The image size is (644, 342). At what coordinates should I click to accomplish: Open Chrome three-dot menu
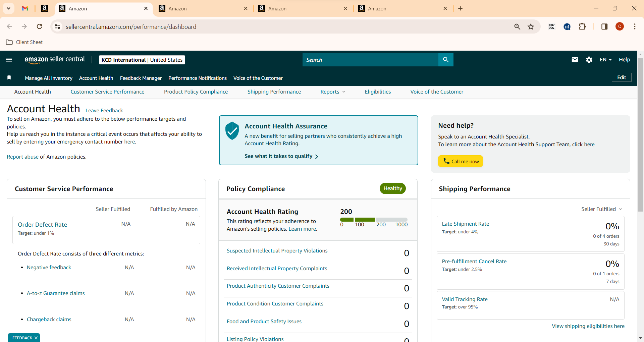pyautogui.click(x=635, y=26)
